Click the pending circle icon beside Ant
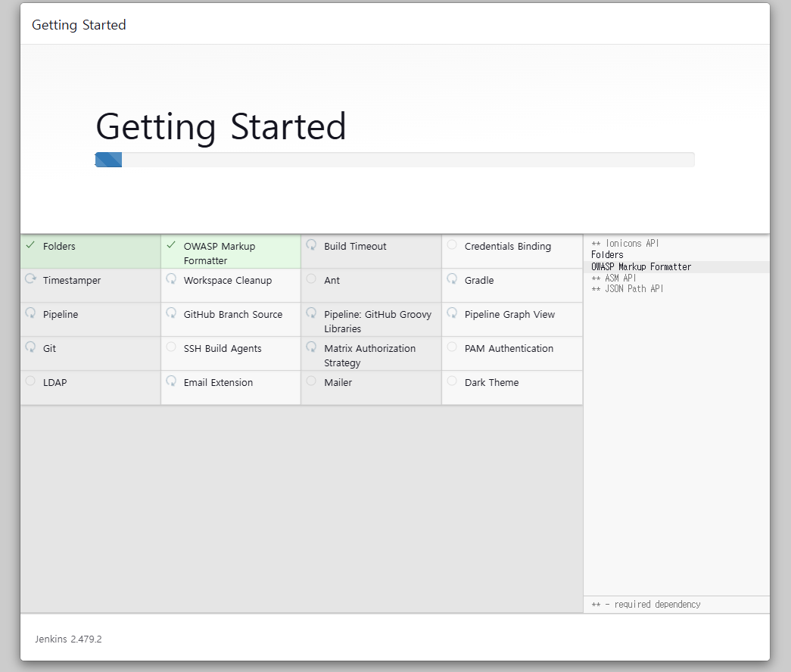 (311, 278)
